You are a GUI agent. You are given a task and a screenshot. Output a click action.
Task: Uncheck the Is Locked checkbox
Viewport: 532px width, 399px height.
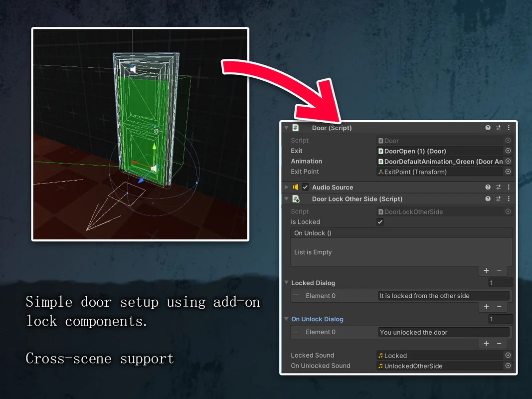380,222
